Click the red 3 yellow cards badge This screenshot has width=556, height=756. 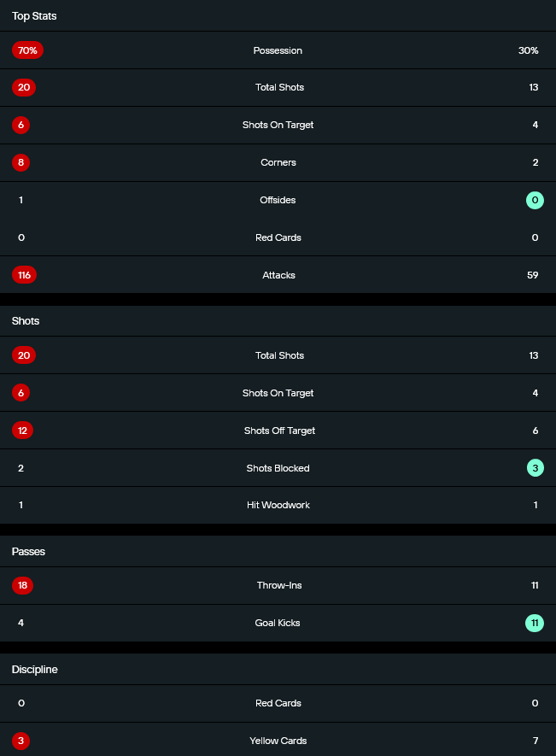21,741
